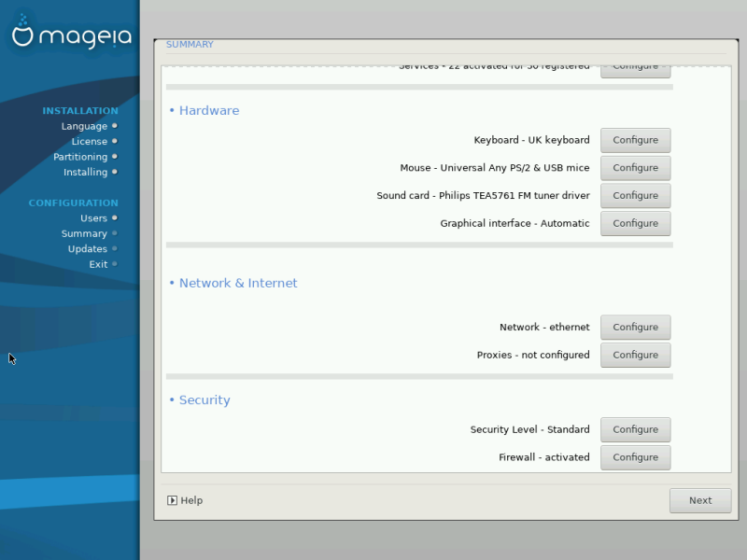This screenshot has height=560, width=747.
Task: Click the Exit step in sidebar
Action: tap(98, 264)
